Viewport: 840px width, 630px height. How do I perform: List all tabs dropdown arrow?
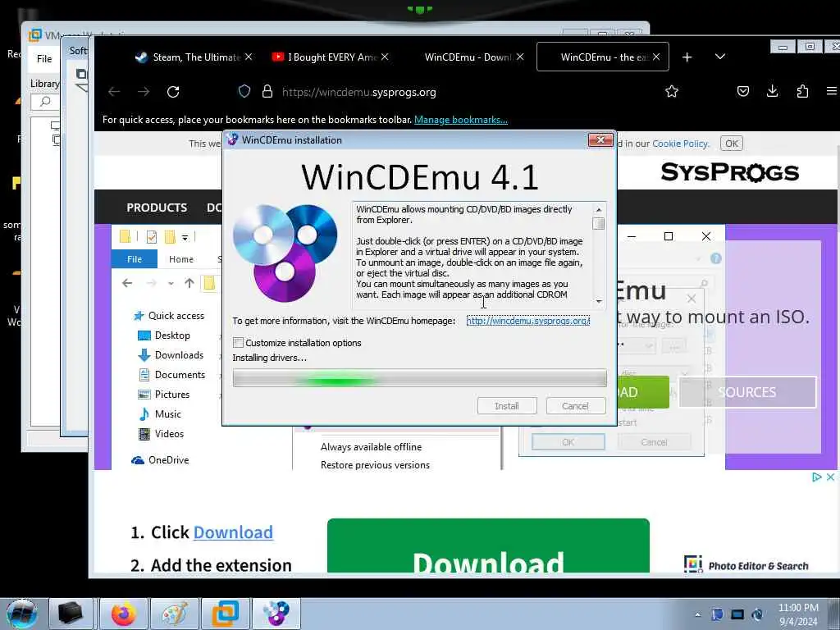720,57
